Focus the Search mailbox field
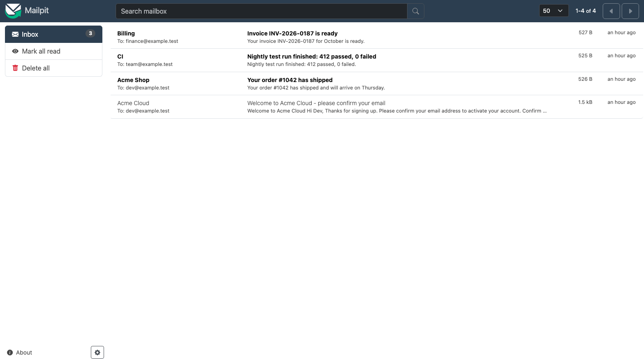Screen dimensions: 644x362 (x=261, y=11)
